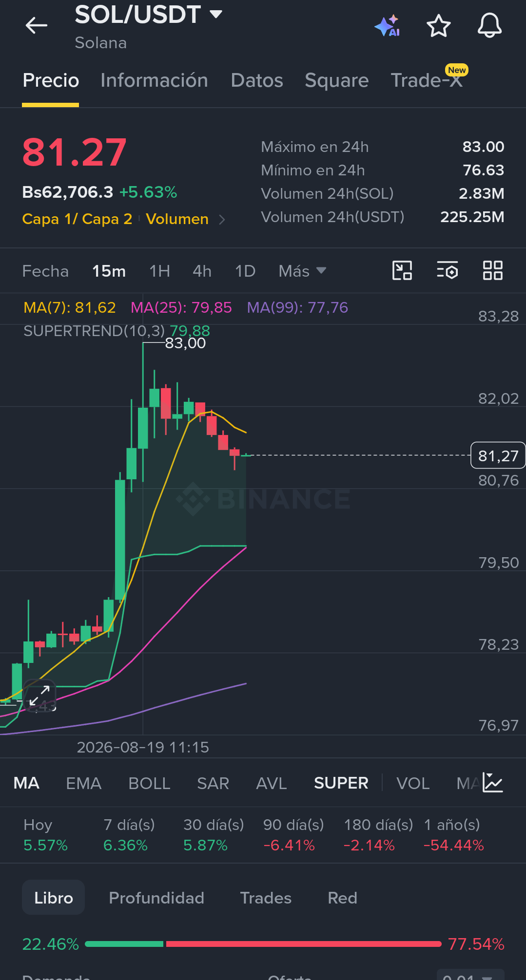This screenshot has height=980, width=526.
Task: Open chart indicator settings icon
Action: pyautogui.click(x=447, y=270)
